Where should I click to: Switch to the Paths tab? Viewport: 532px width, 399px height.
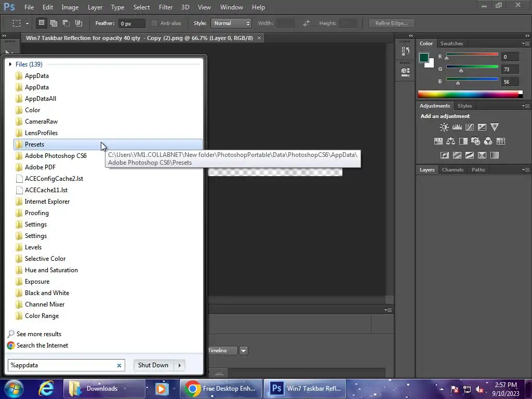[x=478, y=170]
